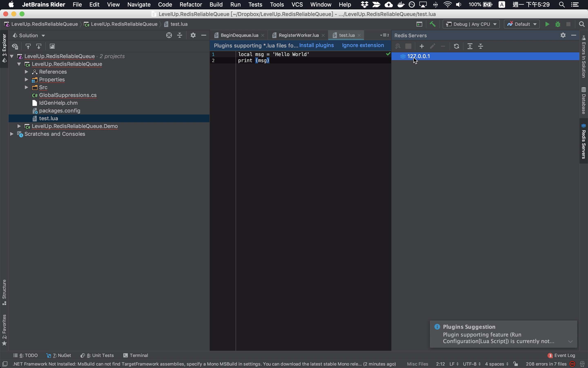The height and width of the screenshot is (368, 588).
Task: Open Solution explorer gear settings
Action: [x=193, y=35]
